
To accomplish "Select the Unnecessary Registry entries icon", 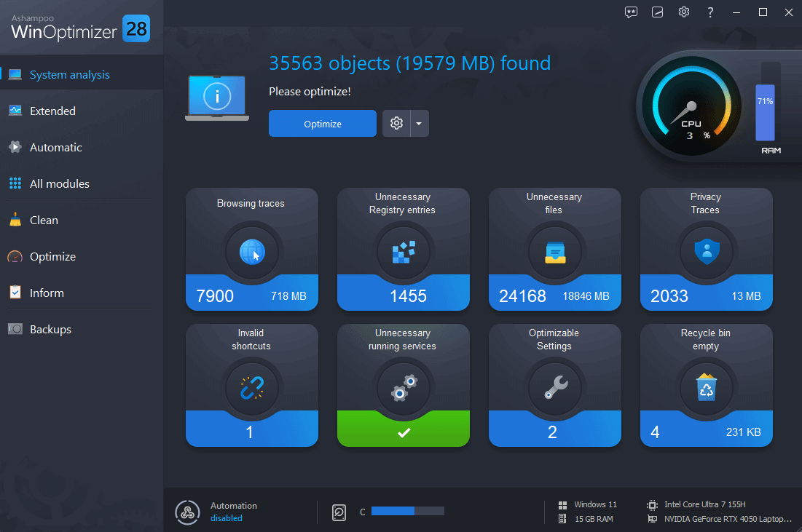I will (x=403, y=251).
